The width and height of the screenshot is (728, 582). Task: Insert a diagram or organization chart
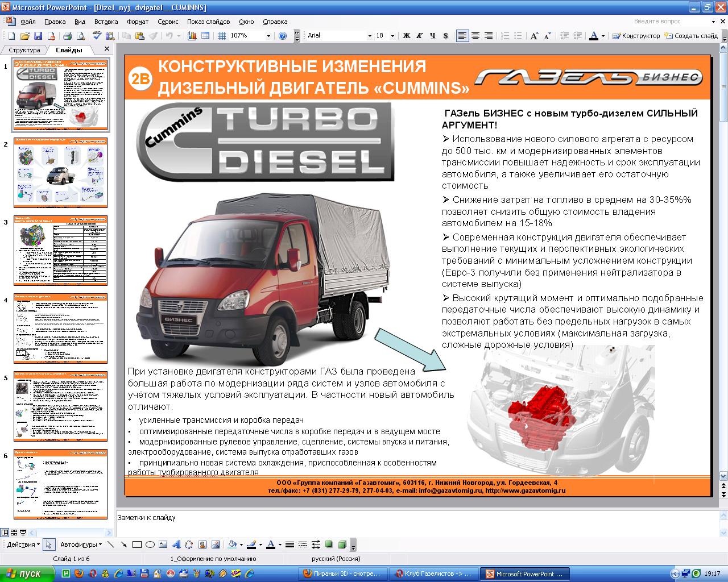click(x=189, y=544)
